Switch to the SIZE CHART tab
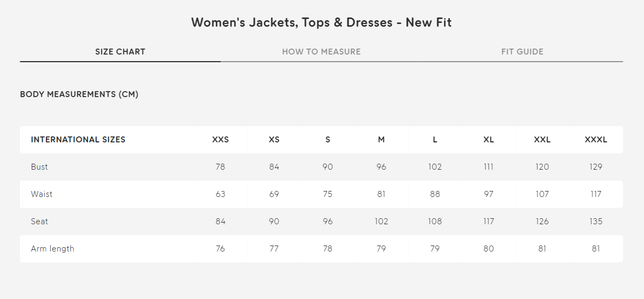 (120, 52)
